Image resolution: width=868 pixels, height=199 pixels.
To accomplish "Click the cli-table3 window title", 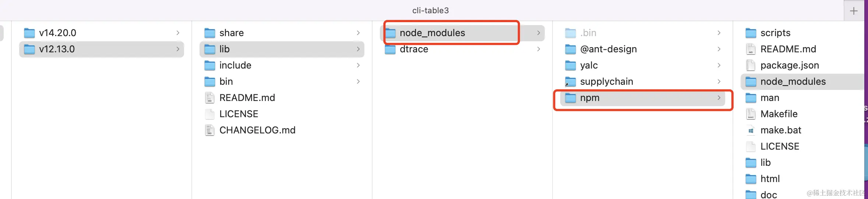I will point(430,10).
